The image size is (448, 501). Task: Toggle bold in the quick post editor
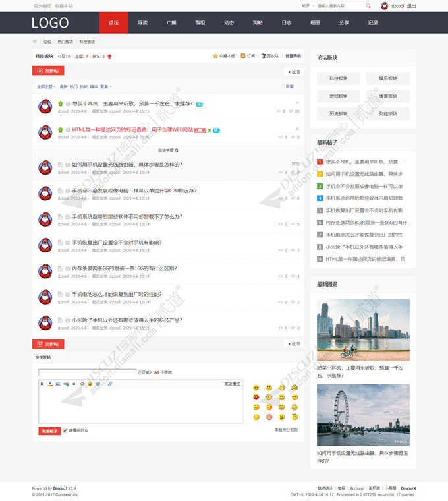42,384
